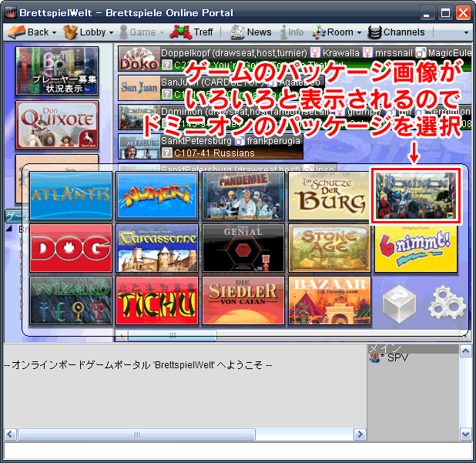Click the chat text input field
Screen dimensions: 476x463
click(238, 451)
